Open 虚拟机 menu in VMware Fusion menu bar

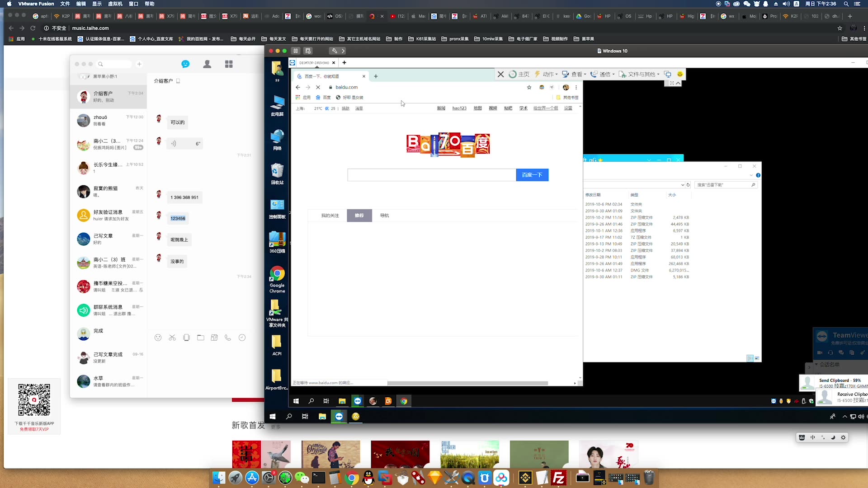coord(115,4)
